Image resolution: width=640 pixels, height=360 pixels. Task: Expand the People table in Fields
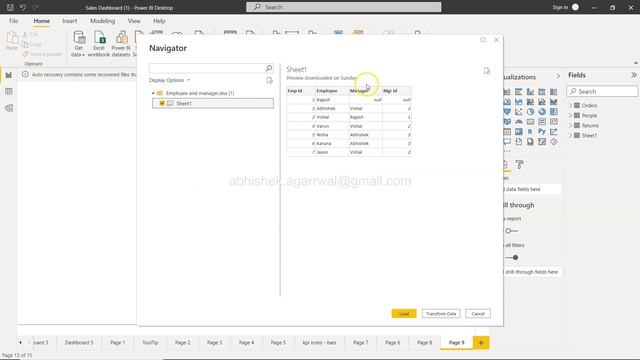tap(571, 116)
